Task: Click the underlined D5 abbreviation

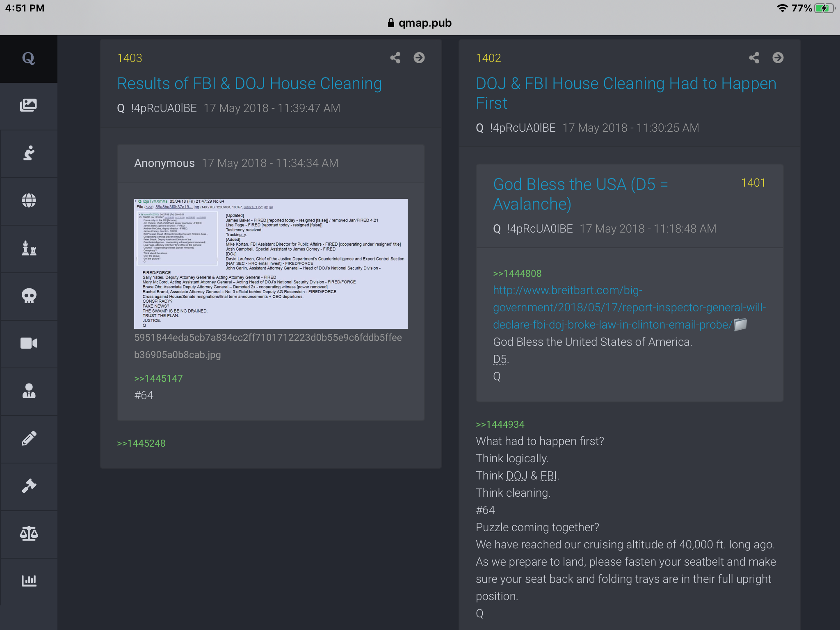Action: point(500,359)
